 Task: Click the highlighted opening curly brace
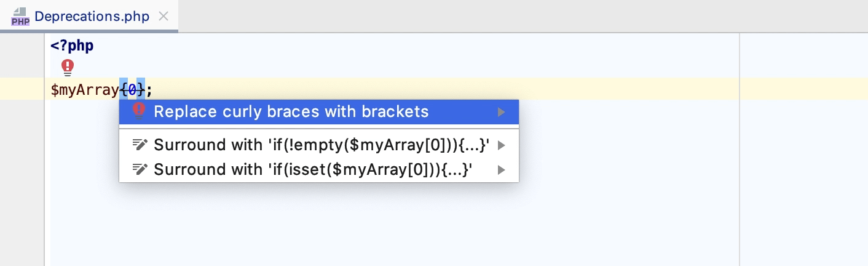(x=124, y=90)
